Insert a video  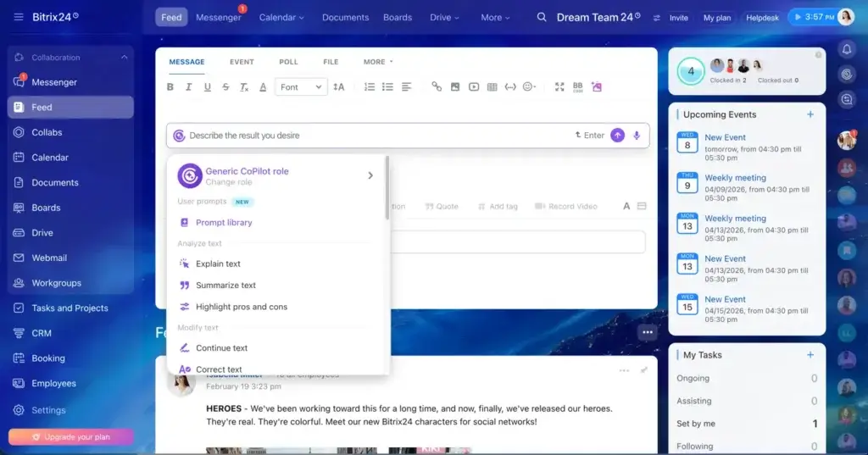coord(474,87)
